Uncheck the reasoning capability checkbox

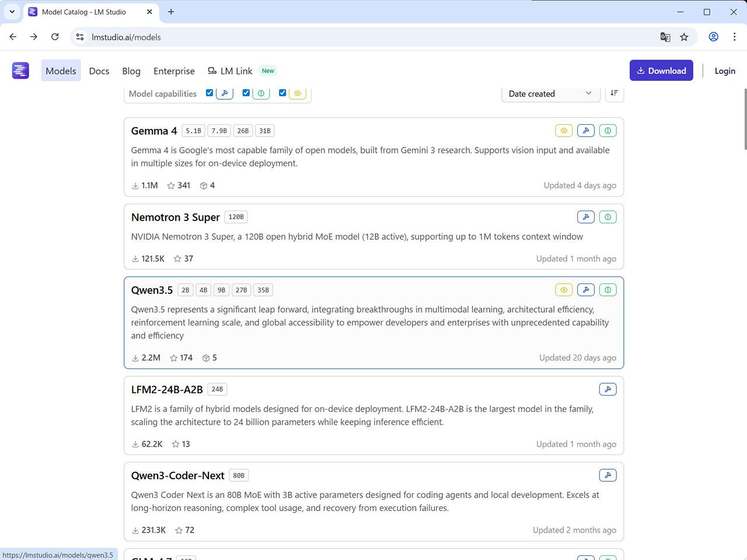246,93
